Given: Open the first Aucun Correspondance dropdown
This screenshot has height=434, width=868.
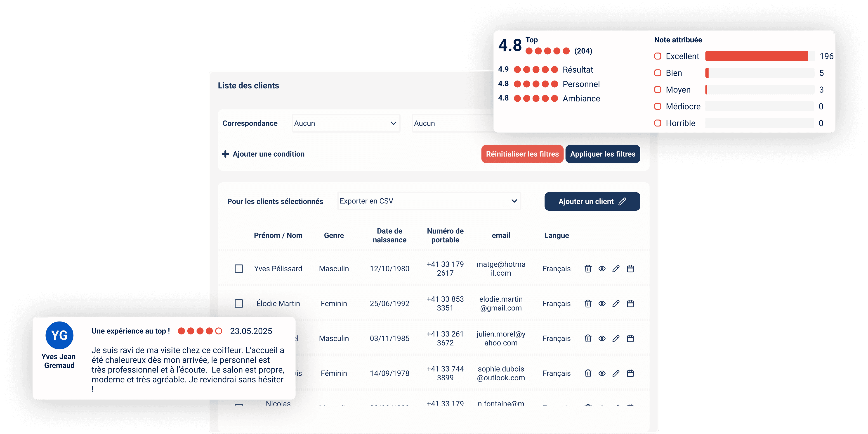Looking at the screenshot, I should [x=346, y=123].
